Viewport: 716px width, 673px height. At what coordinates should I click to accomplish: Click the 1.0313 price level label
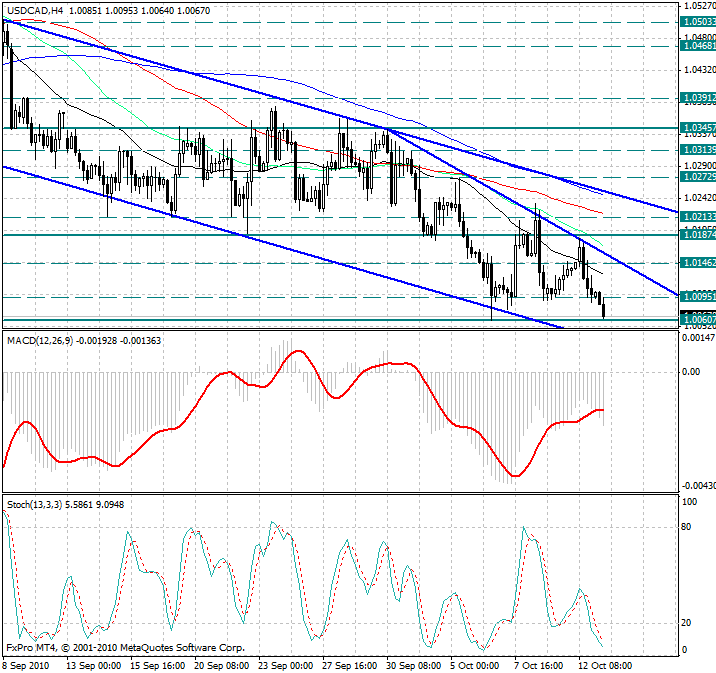[x=698, y=150]
